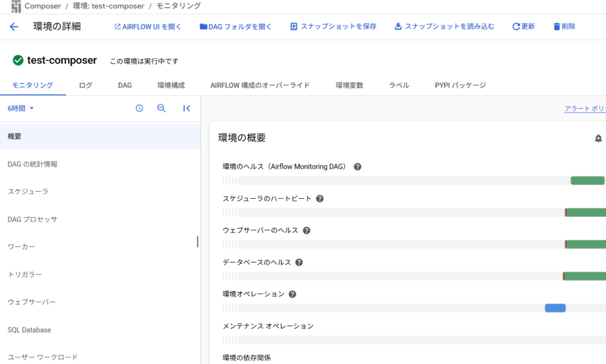Open the 6時間 time range dropdown
The image size is (606, 364).
[x=21, y=108]
